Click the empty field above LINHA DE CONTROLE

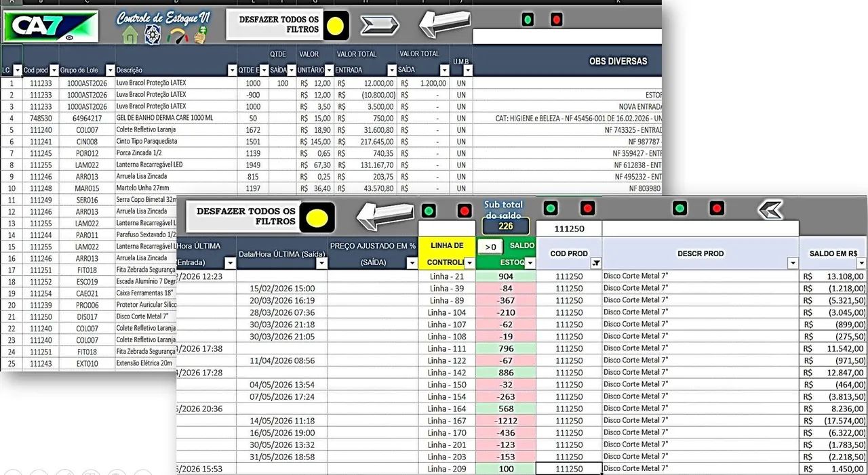coord(447,228)
